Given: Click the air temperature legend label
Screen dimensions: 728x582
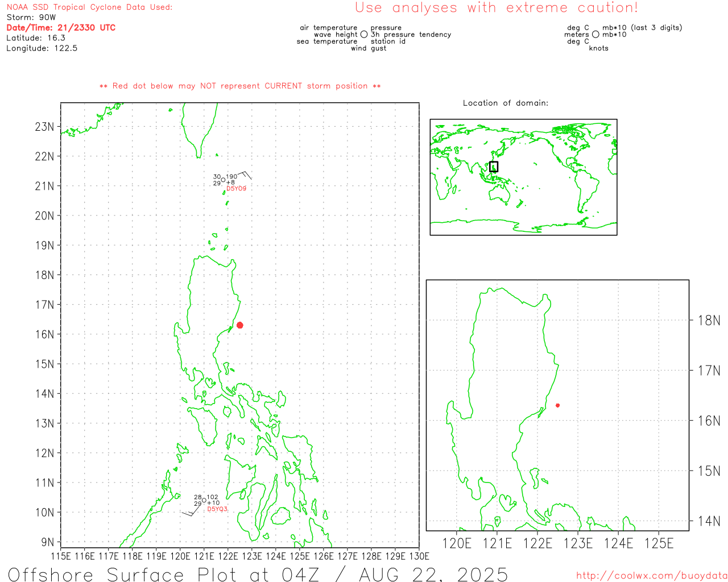Looking at the screenshot, I should [329, 28].
